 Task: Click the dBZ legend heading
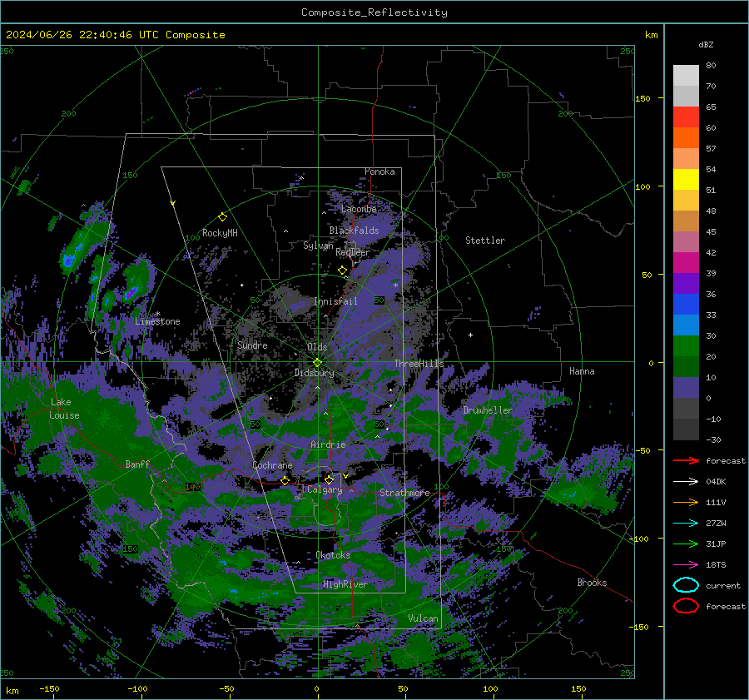point(706,44)
